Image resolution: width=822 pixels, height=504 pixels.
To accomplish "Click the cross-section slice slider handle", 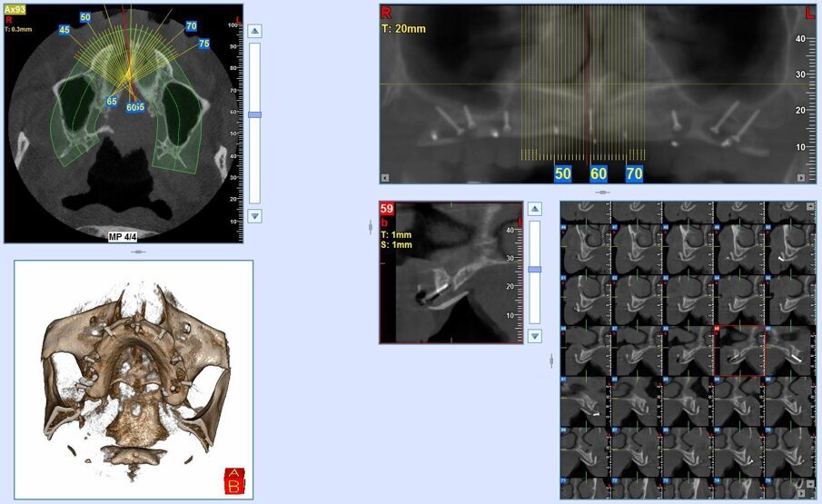I will click(535, 270).
